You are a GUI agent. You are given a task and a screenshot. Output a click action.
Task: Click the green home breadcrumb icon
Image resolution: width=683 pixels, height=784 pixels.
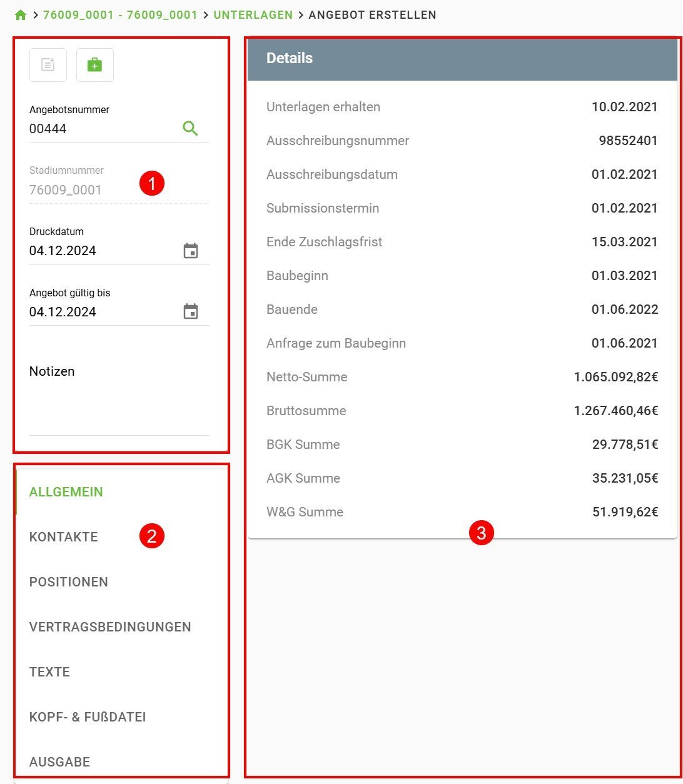[x=20, y=14]
